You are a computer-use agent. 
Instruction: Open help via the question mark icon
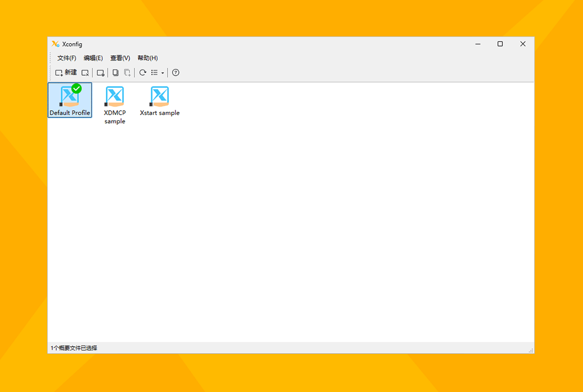pos(176,73)
